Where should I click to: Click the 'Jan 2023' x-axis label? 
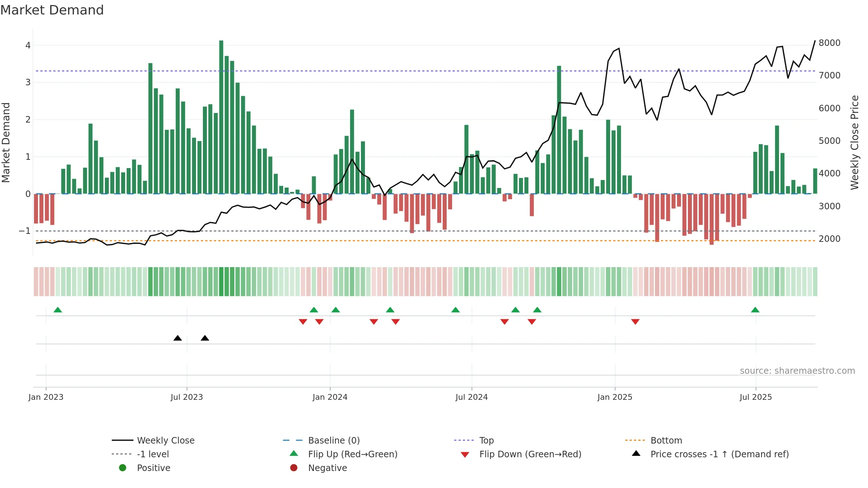pyautogui.click(x=46, y=397)
